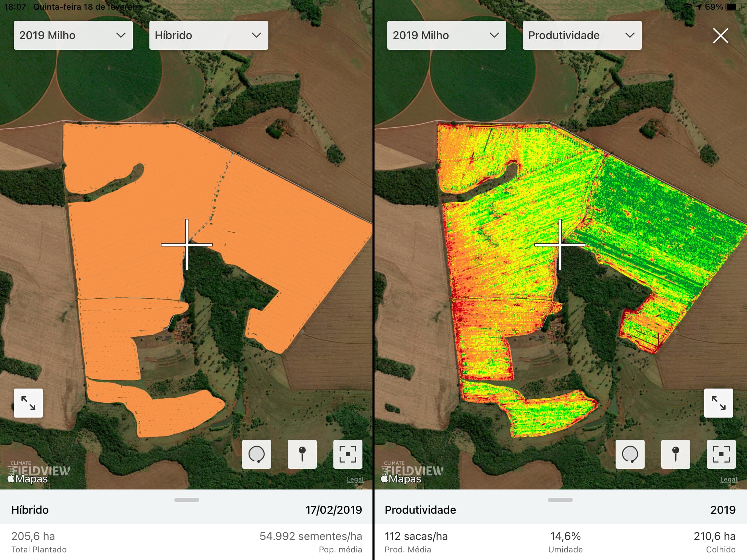Image resolution: width=747 pixels, height=560 pixels.
Task: Tap the lasso region tool on left map
Action: point(256,454)
